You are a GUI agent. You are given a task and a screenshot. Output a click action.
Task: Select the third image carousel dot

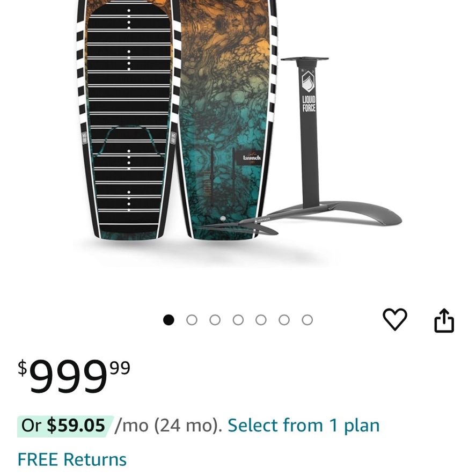pos(215,320)
